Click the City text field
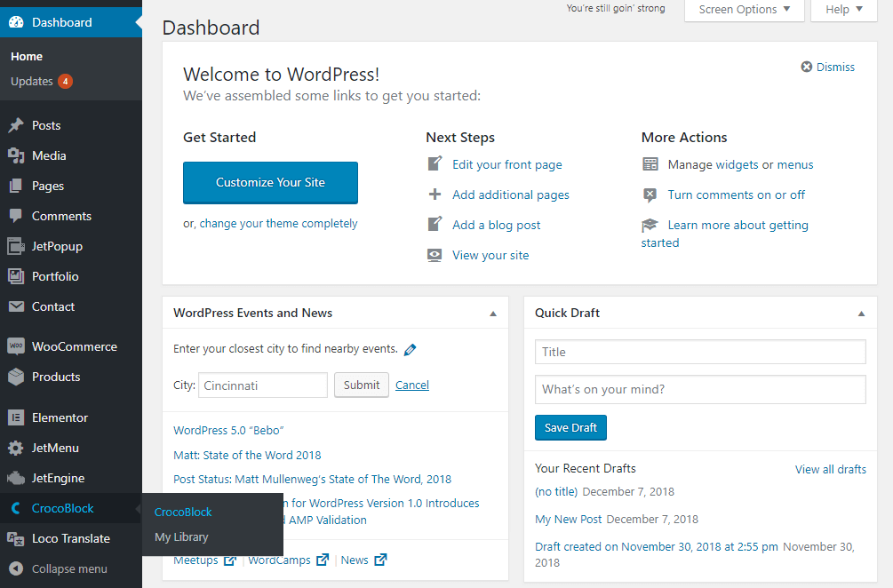This screenshot has width=893, height=588. (x=262, y=385)
